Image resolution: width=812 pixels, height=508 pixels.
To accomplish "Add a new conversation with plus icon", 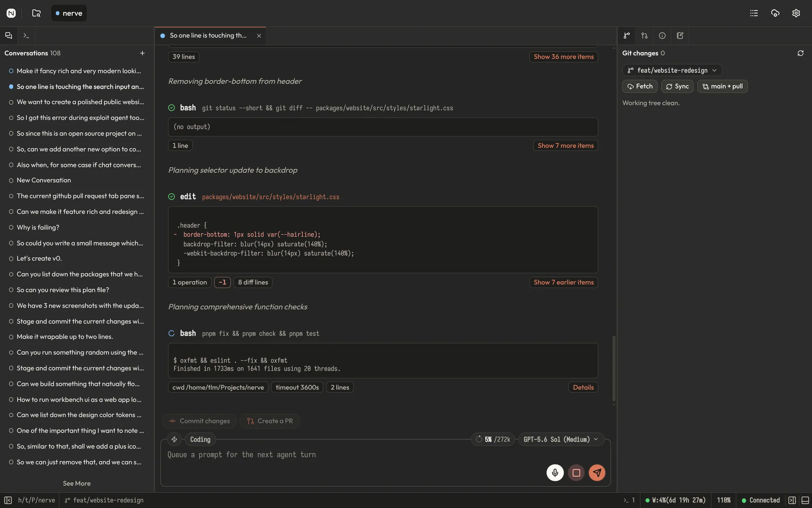I will coord(142,53).
